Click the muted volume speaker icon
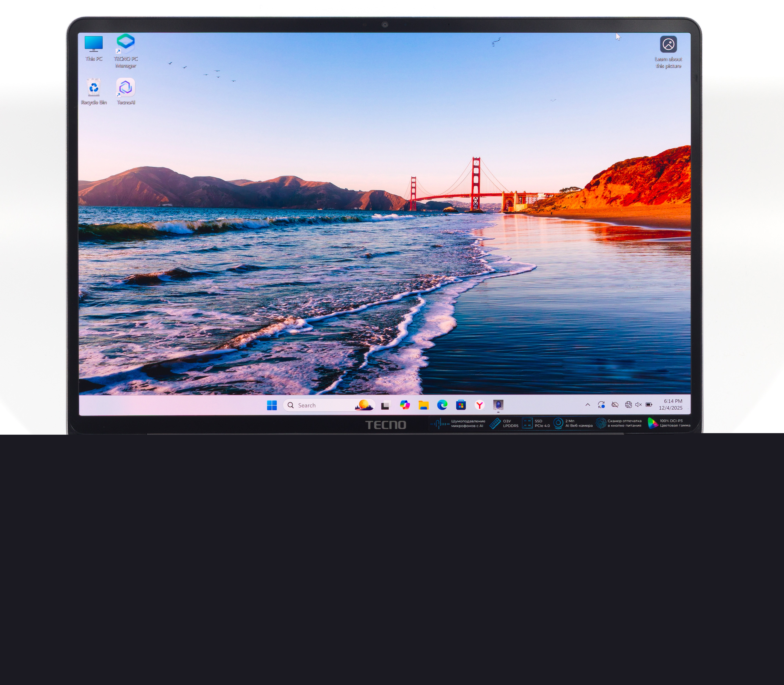Viewport: 784px width, 685px height. point(638,405)
